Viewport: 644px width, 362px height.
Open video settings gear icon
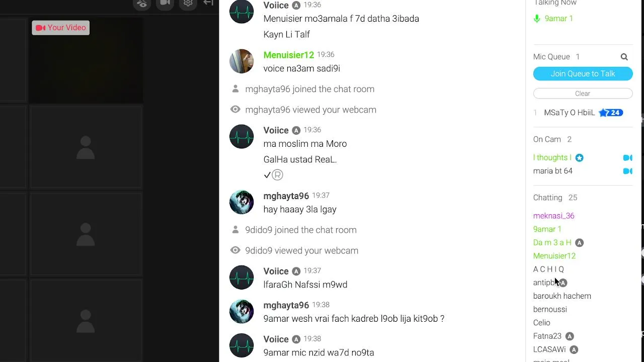click(x=188, y=3)
